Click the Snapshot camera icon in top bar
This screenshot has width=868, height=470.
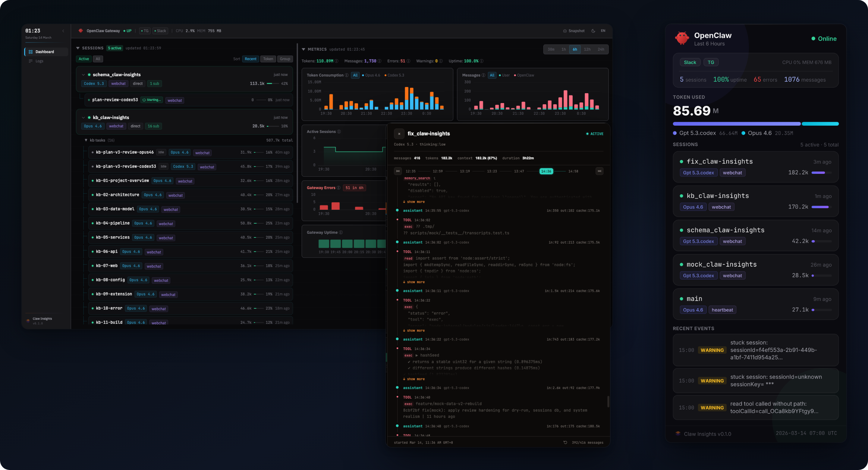(x=565, y=31)
